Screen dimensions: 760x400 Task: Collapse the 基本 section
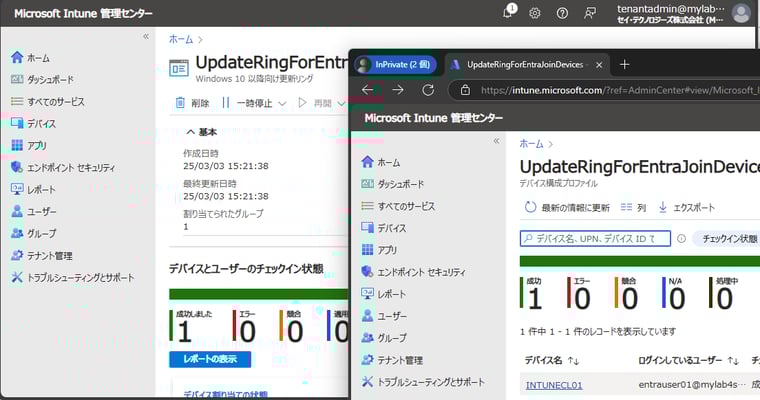(202, 132)
